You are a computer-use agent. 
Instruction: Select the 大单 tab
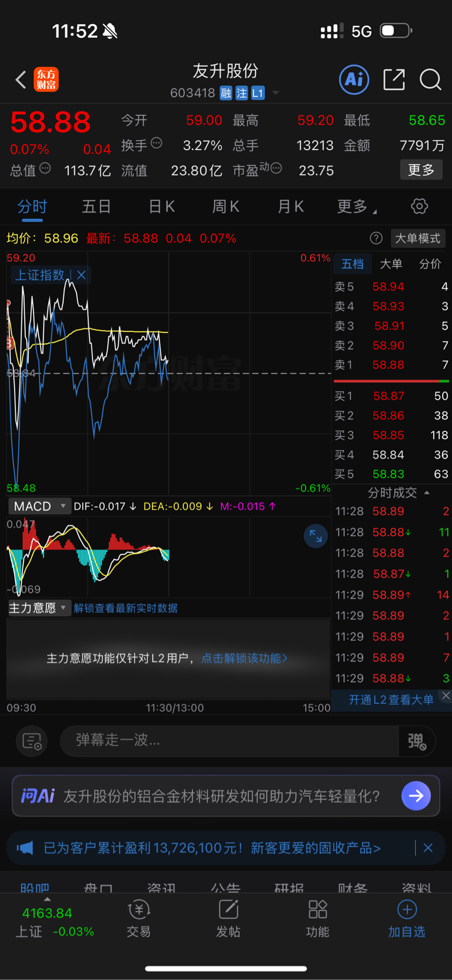pyautogui.click(x=391, y=264)
